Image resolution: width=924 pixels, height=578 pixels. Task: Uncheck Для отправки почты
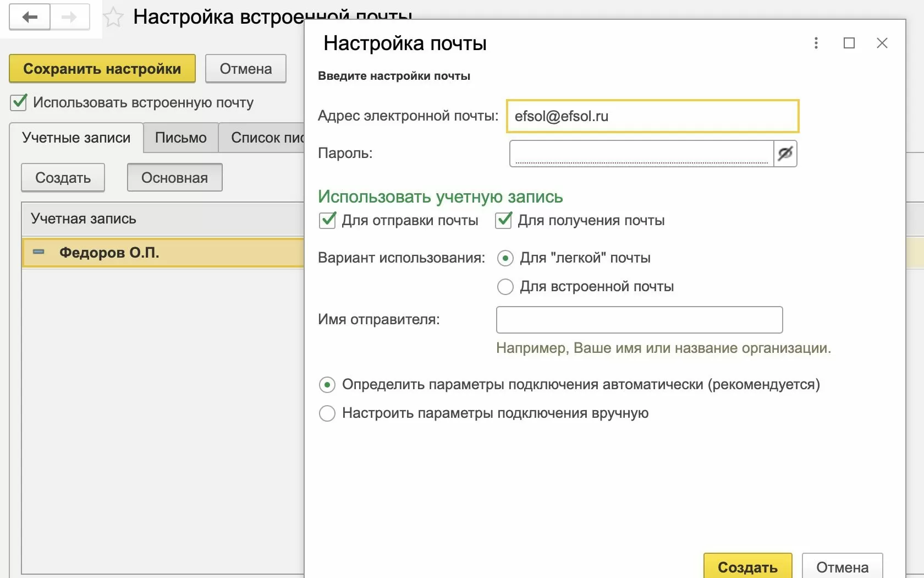(x=327, y=220)
